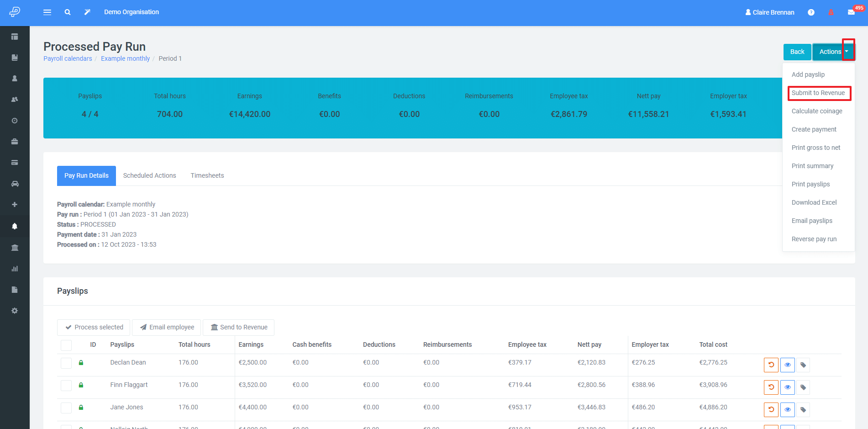Open the hamburger menu in the top bar
868x429 pixels.
[x=47, y=12]
